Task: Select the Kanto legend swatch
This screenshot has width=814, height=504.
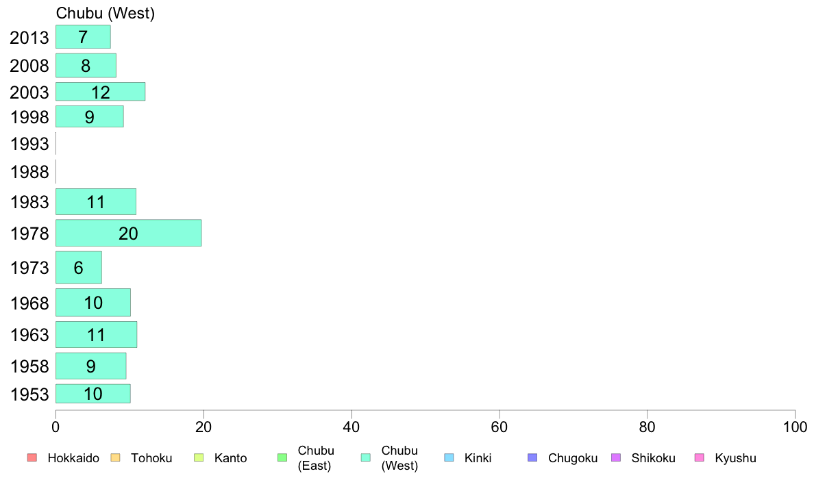Action: (199, 457)
